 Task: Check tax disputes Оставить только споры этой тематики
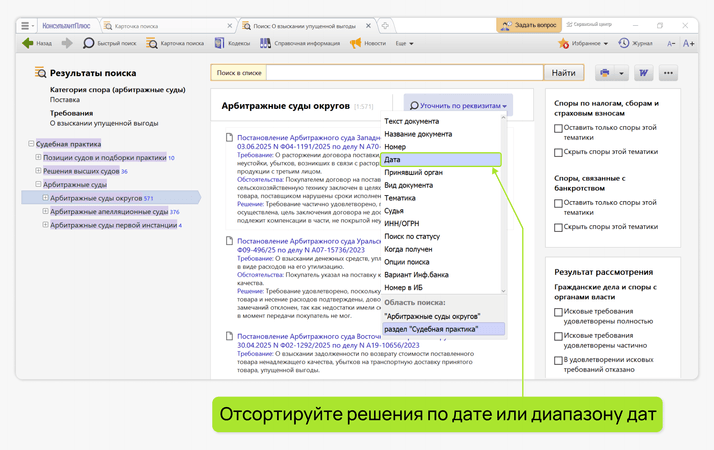pos(558,128)
